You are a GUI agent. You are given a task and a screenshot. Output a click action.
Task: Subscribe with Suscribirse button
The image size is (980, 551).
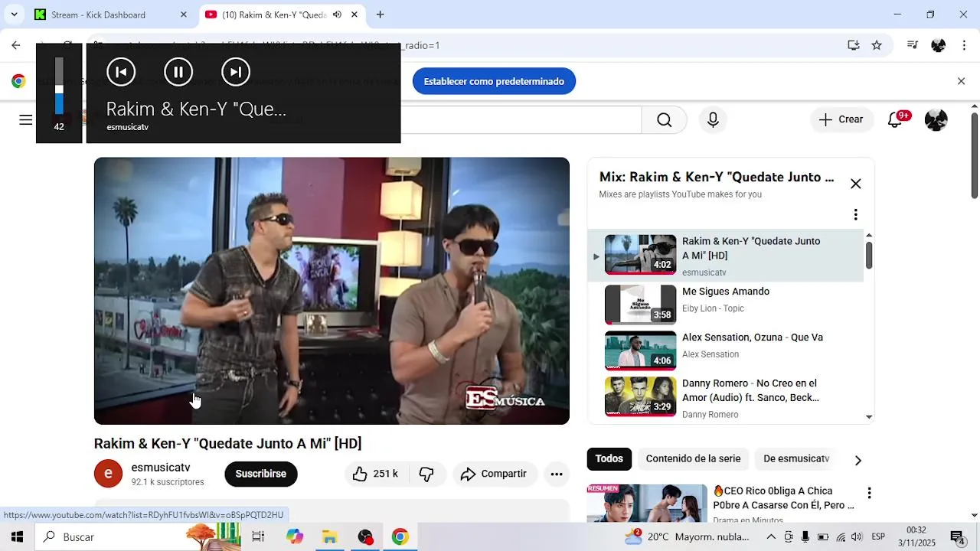coord(260,474)
